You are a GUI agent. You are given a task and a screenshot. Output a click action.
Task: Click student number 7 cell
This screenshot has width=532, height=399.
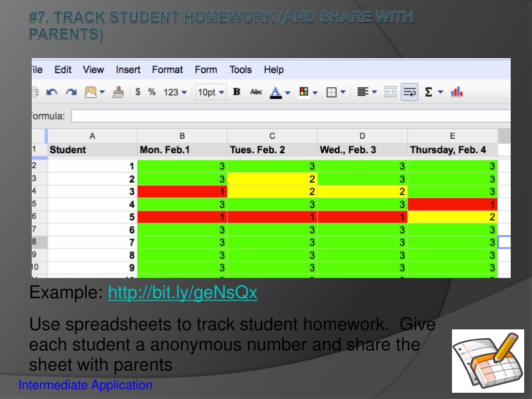tap(92, 242)
